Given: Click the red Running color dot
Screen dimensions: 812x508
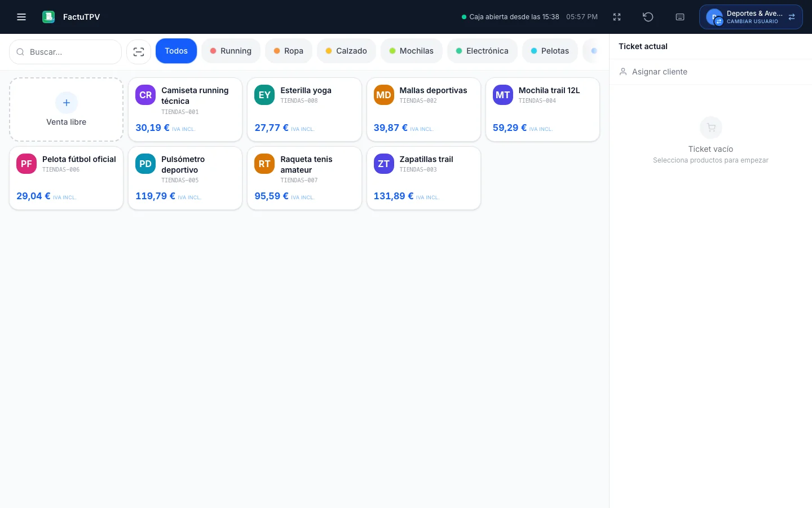Looking at the screenshot, I should 213,51.
